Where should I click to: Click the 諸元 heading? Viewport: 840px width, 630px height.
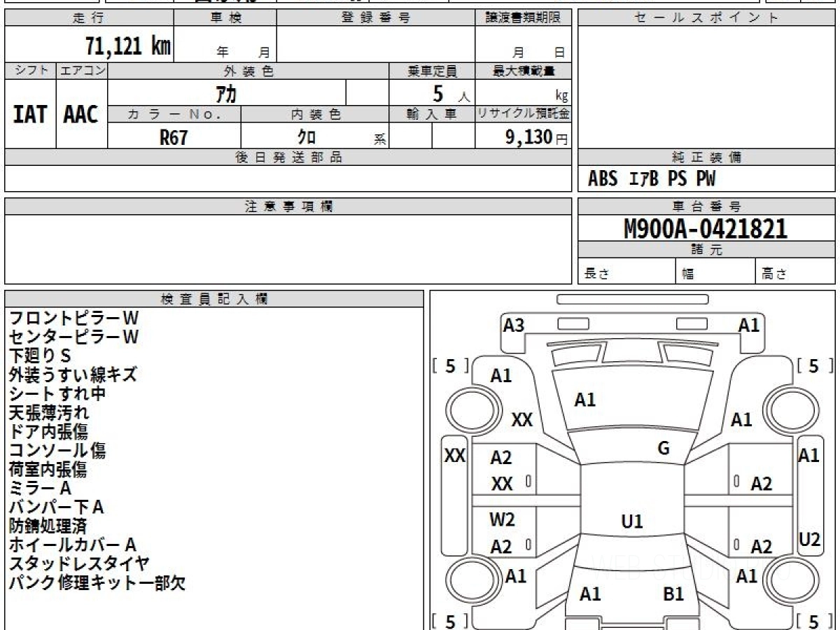[706, 250]
